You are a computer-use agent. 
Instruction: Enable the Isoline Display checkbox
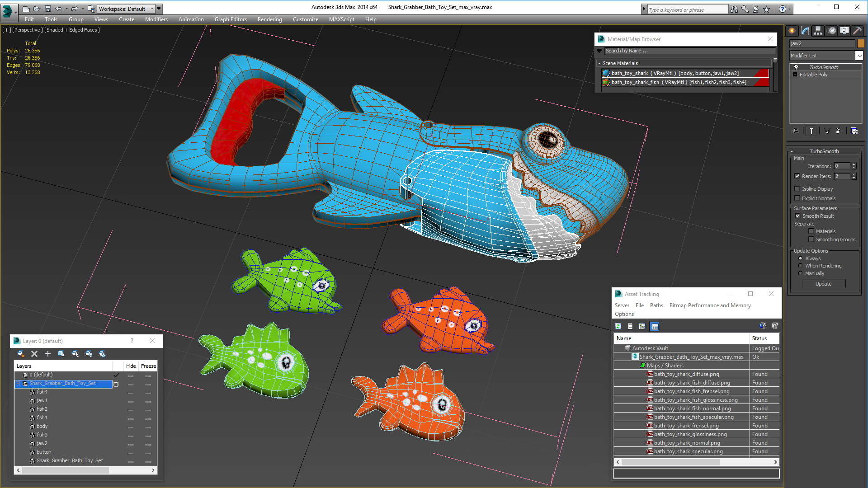[797, 189]
